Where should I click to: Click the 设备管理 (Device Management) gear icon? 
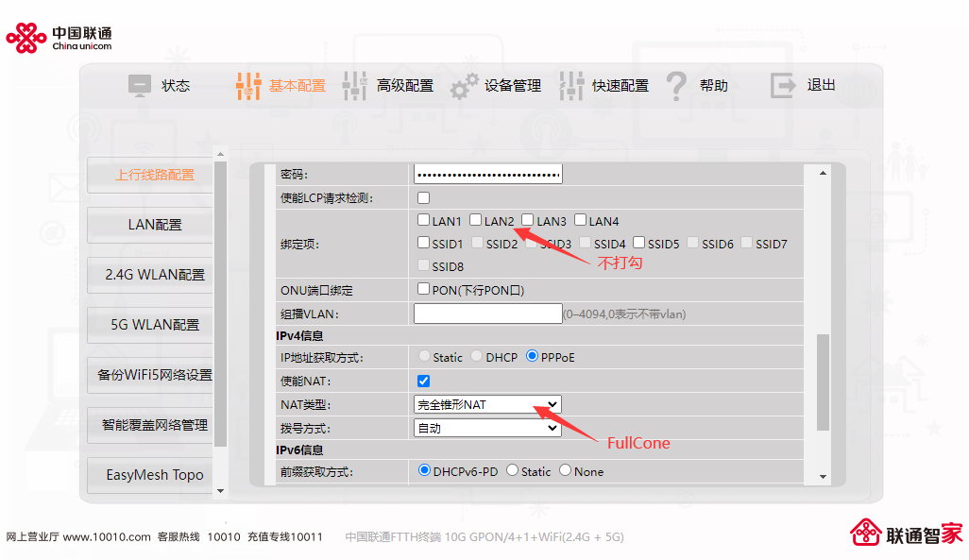[465, 85]
